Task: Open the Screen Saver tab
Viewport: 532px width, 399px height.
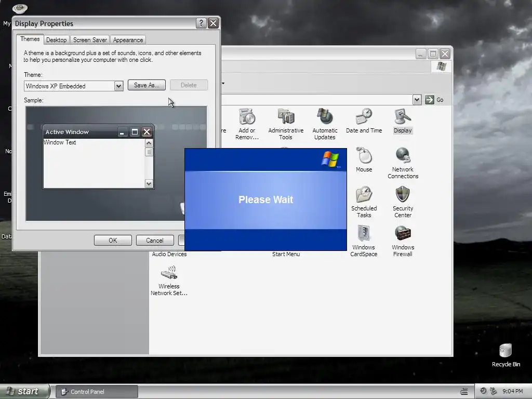Action: click(90, 40)
